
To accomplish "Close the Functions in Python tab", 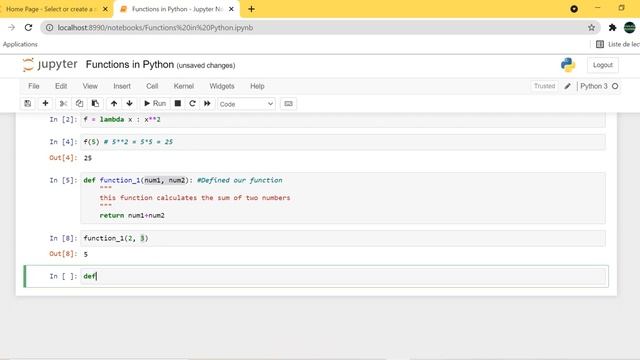I will (x=231, y=9).
